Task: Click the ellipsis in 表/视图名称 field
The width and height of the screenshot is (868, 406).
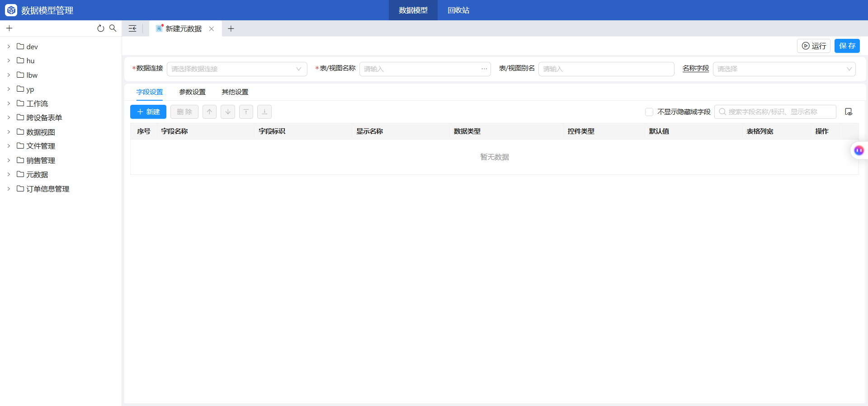Action: click(x=484, y=69)
